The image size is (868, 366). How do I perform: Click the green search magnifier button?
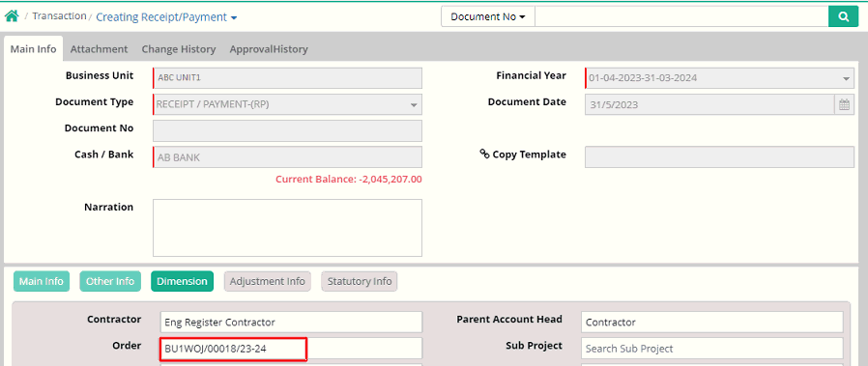pyautogui.click(x=843, y=16)
